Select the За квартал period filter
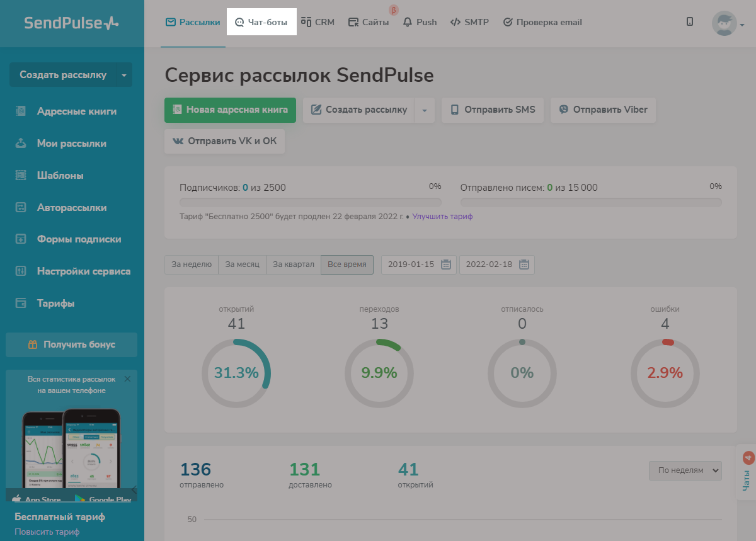This screenshot has height=541, width=756. 294,265
